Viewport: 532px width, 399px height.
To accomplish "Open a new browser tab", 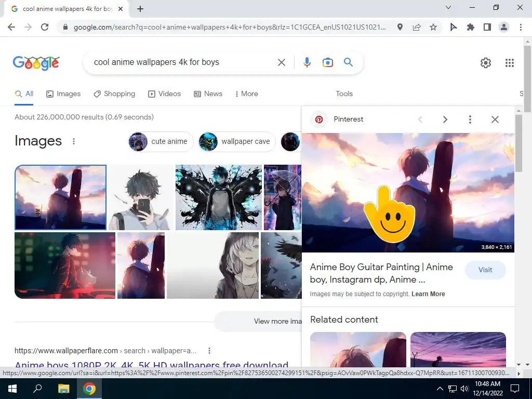I will tap(140, 9).
